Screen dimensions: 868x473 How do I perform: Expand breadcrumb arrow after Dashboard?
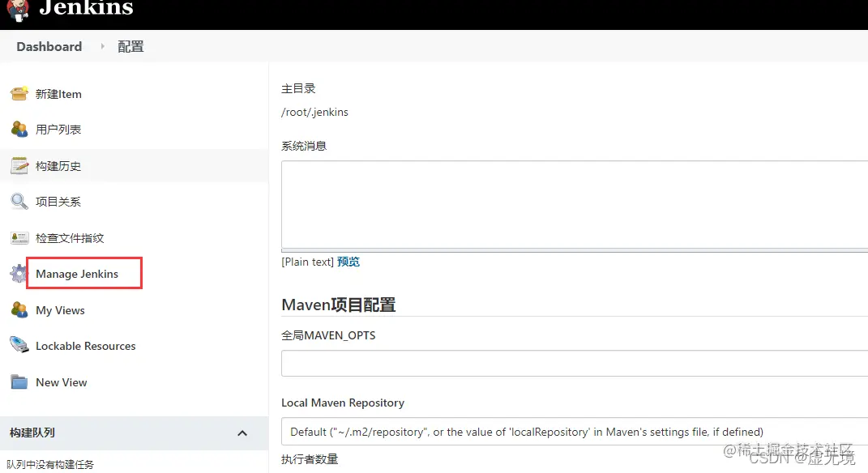coord(102,46)
